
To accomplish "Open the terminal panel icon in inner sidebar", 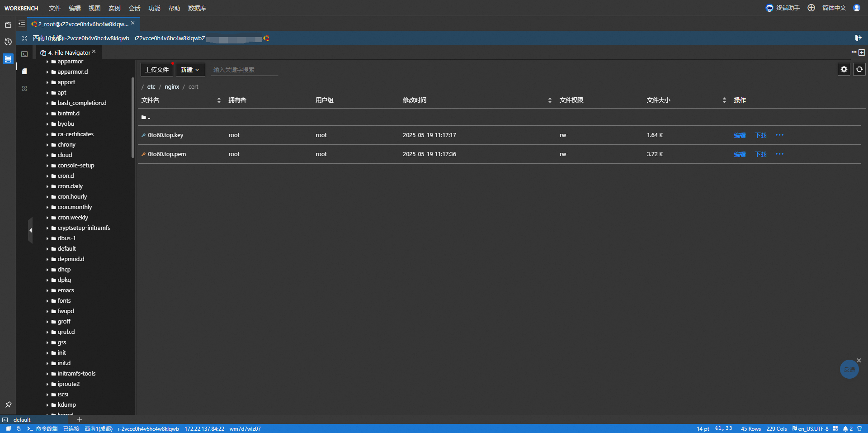I will 24,54.
